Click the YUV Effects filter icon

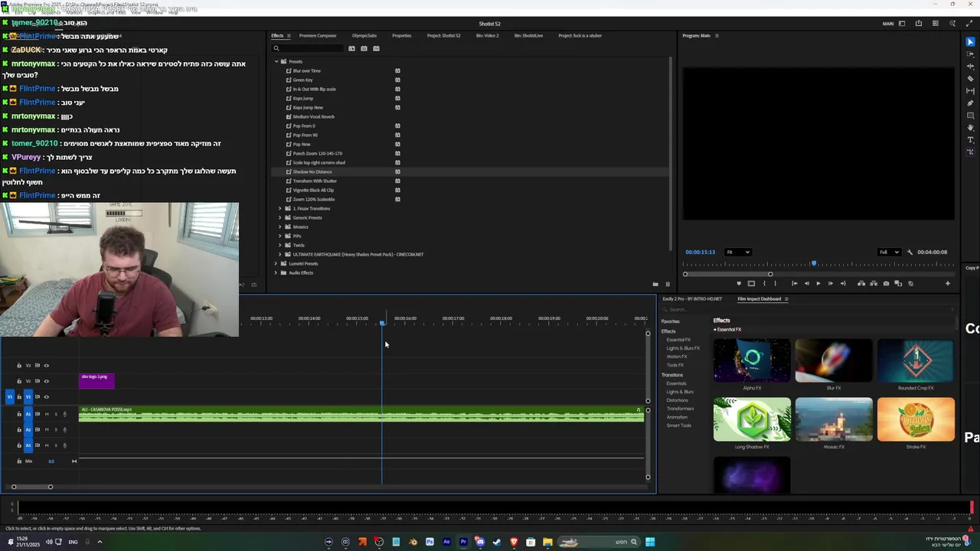[376, 48]
